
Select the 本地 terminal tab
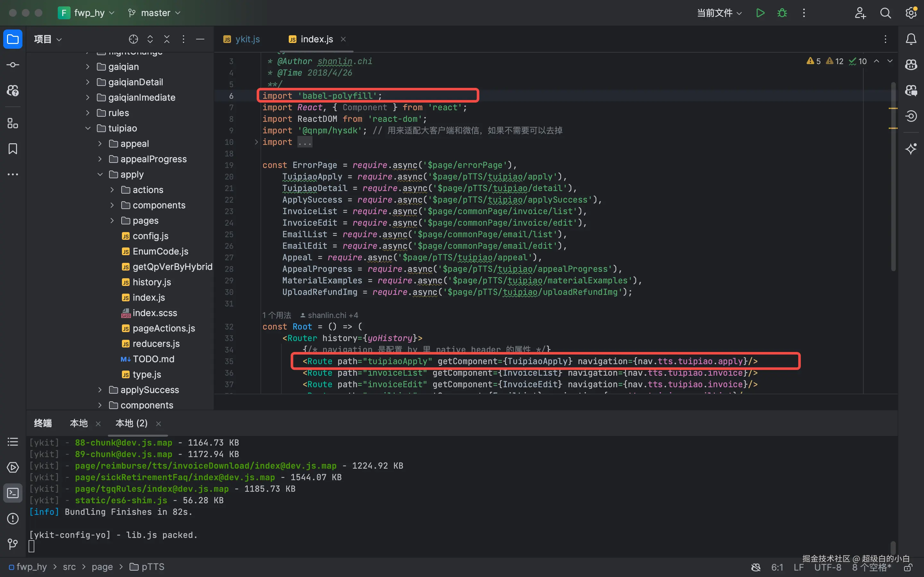click(x=79, y=423)
